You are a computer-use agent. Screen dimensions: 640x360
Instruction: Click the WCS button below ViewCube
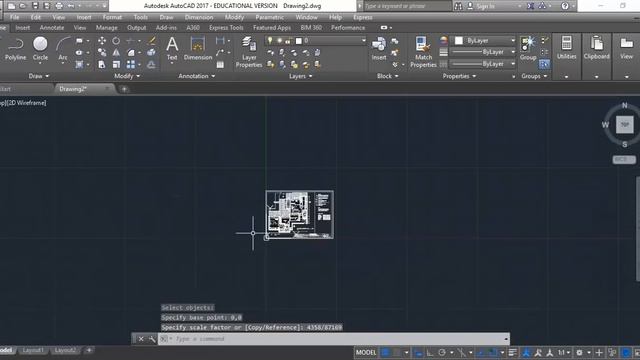point(624,159)
